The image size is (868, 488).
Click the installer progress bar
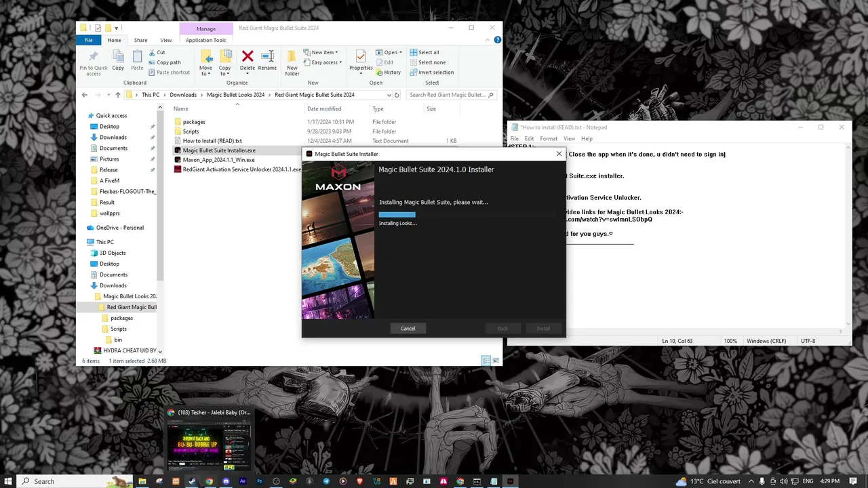pyautogui.click(x=466, y=214)
